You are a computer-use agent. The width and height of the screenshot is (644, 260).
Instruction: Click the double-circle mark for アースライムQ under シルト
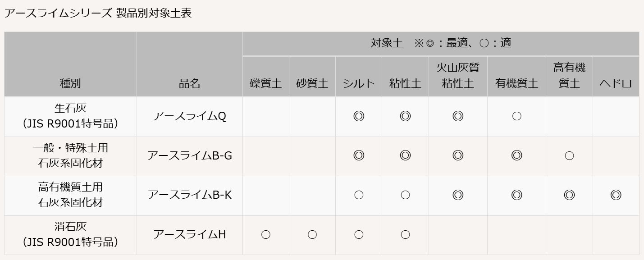359,117
